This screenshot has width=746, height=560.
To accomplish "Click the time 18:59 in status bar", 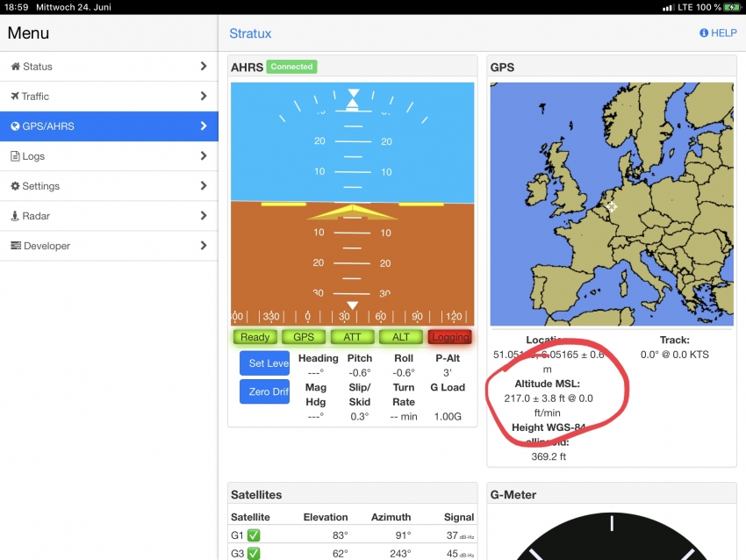I will 16,7.
